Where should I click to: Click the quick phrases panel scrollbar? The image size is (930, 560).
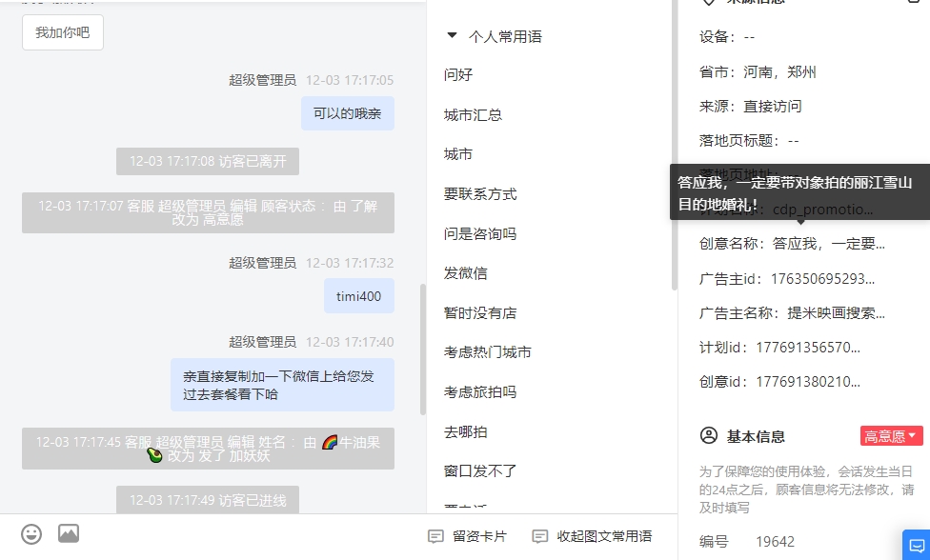tap(675, 145)
